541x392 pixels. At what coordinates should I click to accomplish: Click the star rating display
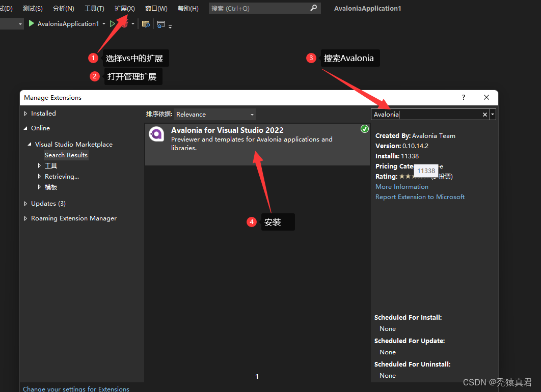coord(407,176)
